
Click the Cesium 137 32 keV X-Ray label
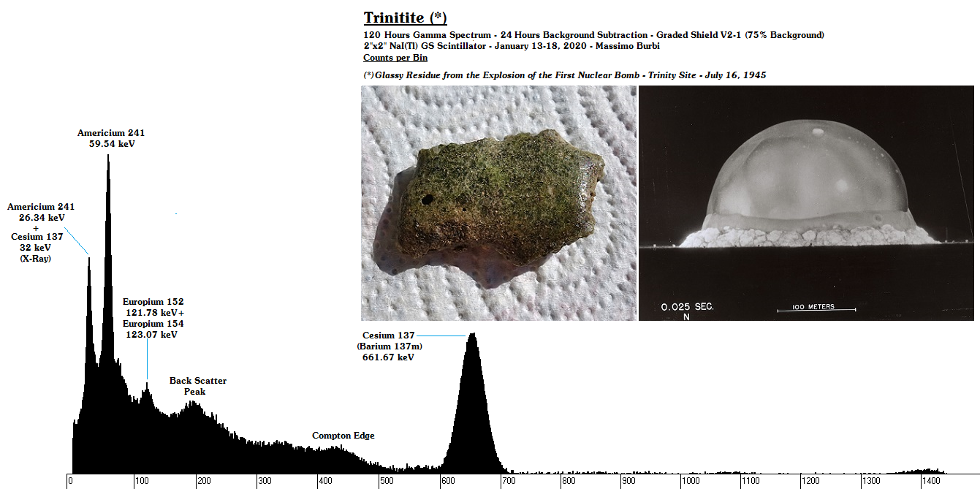(x=37, y=247)
